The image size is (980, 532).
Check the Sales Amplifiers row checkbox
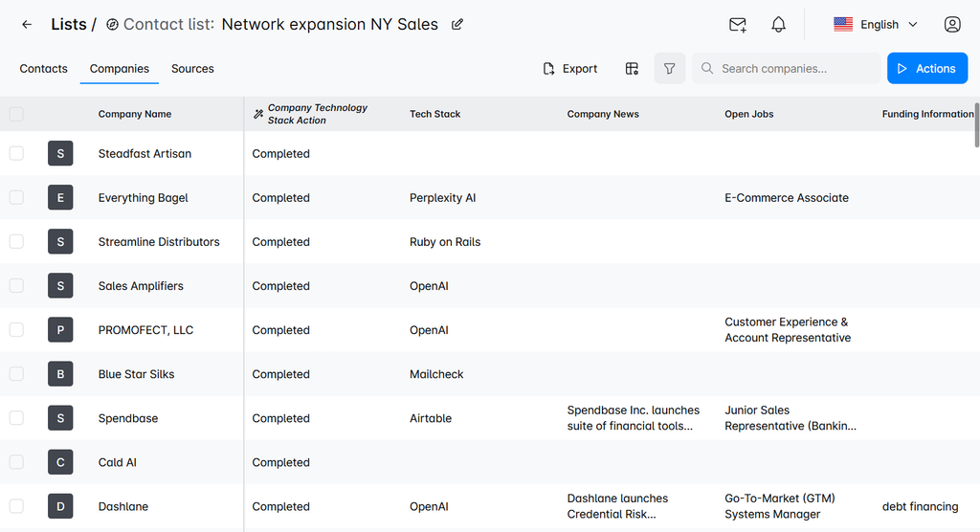click(16, 286)
